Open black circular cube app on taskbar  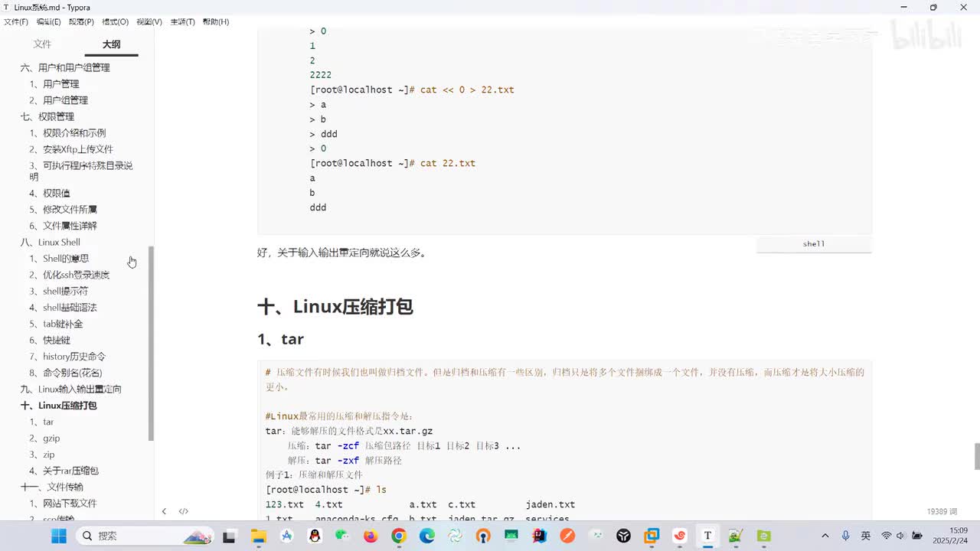[624, 536]
